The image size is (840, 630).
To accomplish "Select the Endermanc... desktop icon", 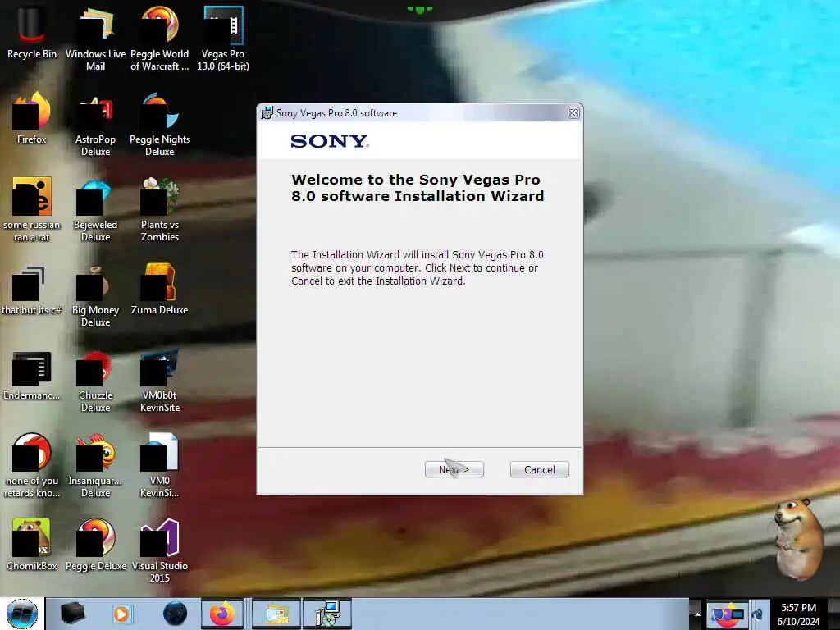I will 32,375.
